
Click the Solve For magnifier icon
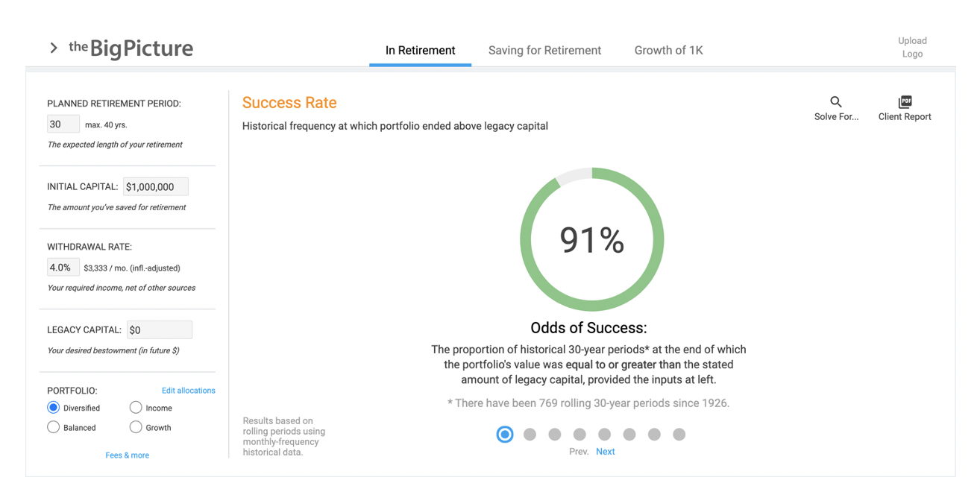tap(836, 102)
